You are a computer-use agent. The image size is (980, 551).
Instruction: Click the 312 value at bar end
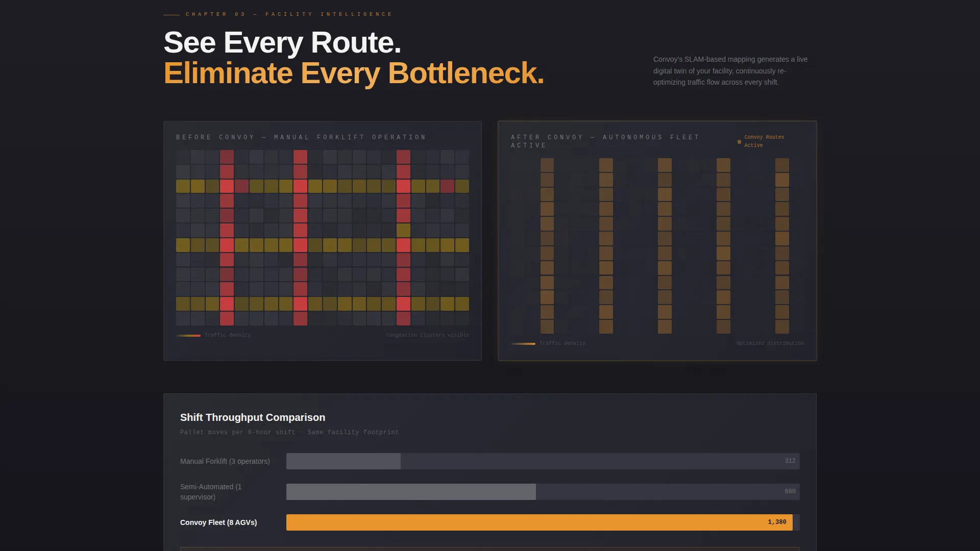(x=790, y=461)
